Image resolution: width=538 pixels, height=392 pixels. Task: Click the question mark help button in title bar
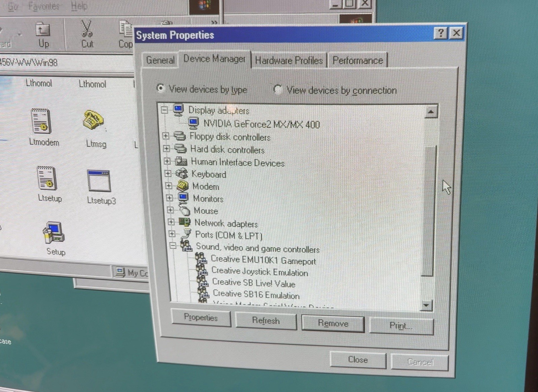tap(441, 33)
